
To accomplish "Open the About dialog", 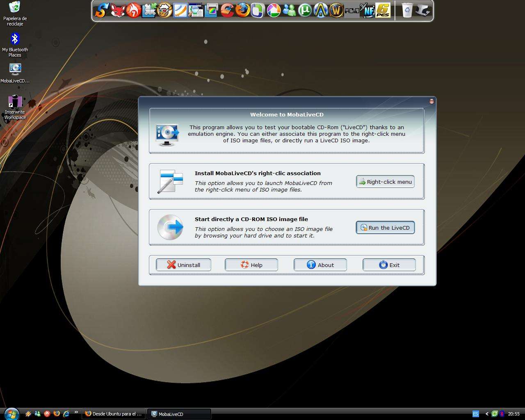I will (320, 265).
